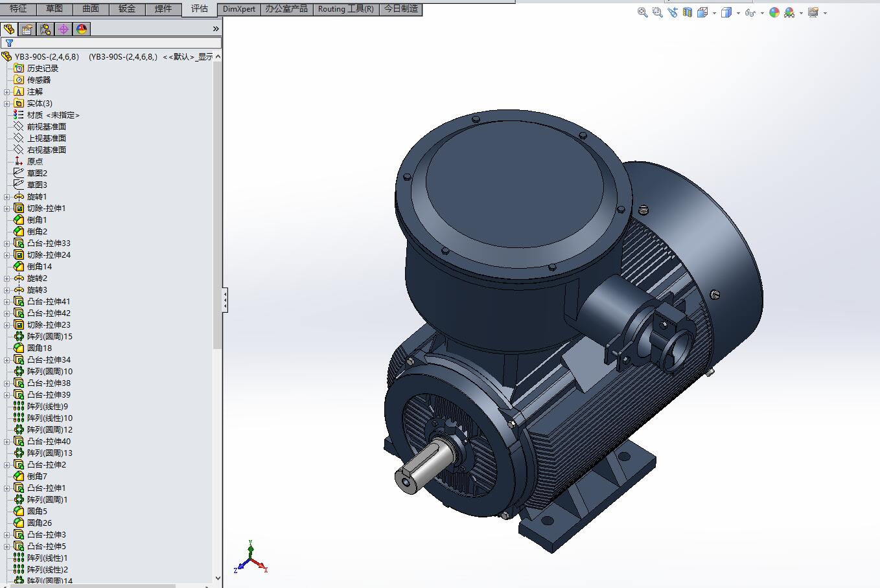Open the 今日制造 tab

pyautogui.click(x=400, y=9)
